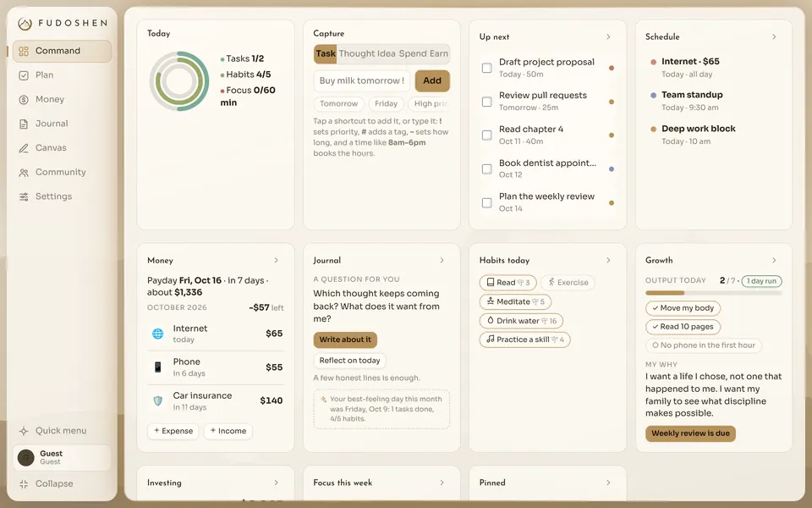Click the Collapse arrows icon
The height and width of the screenshot is (508, 812).
pyautogui.click(x=24, y=484)
